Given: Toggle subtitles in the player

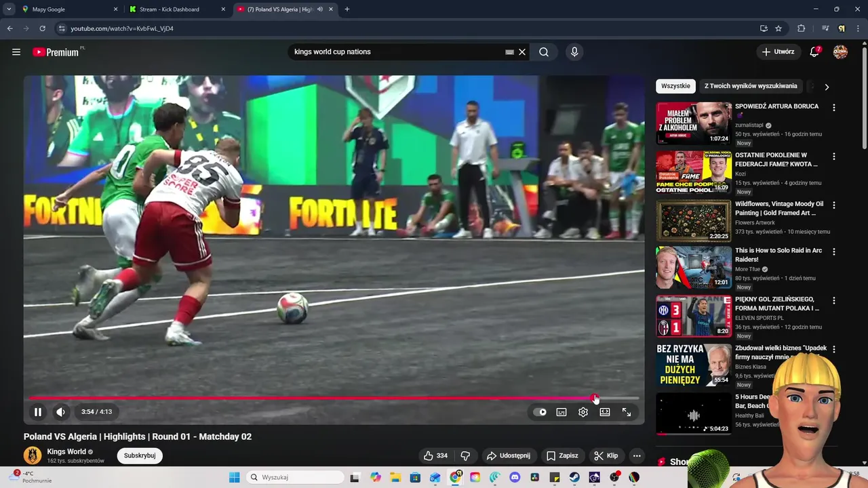Looking at the screenshot, I should tap(561, 412).
